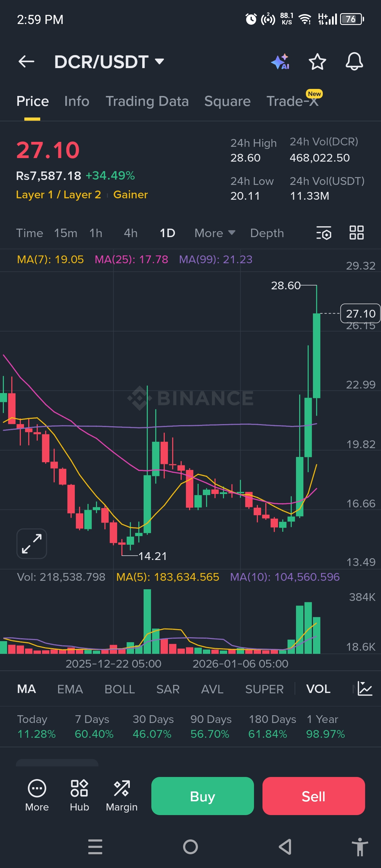Select the Time chart interval
The image size is (381, 868).
[x=30, y=233]
